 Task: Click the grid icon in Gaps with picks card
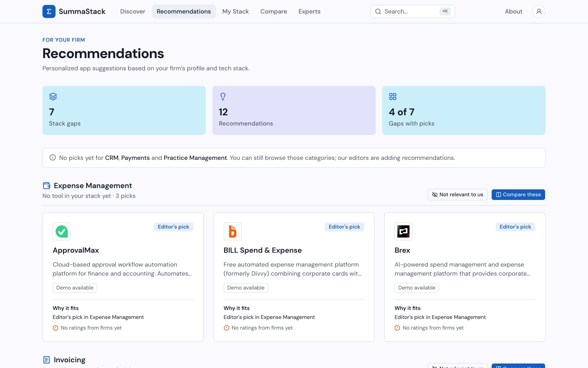(x=393, y=96)
